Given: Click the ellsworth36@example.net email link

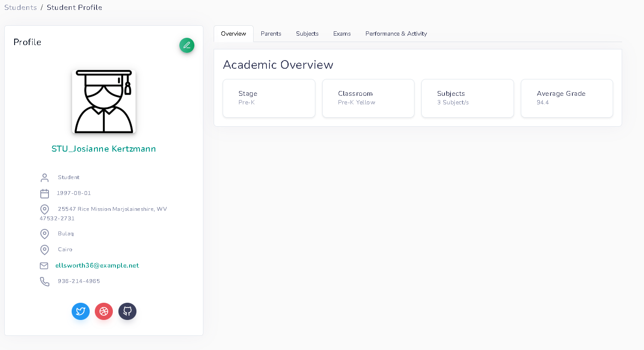Looking at the screenshot, I should click(x=97, y=265).
